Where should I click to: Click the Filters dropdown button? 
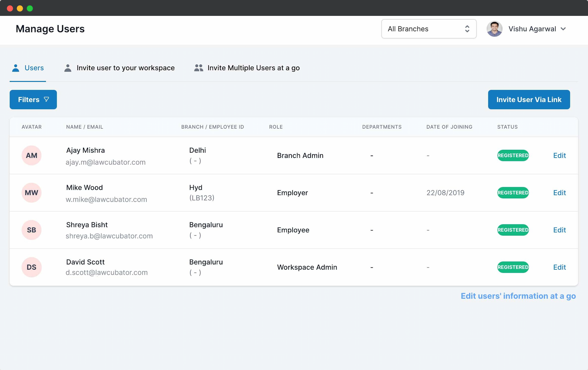pyautogui.click(x=33, y=99)
